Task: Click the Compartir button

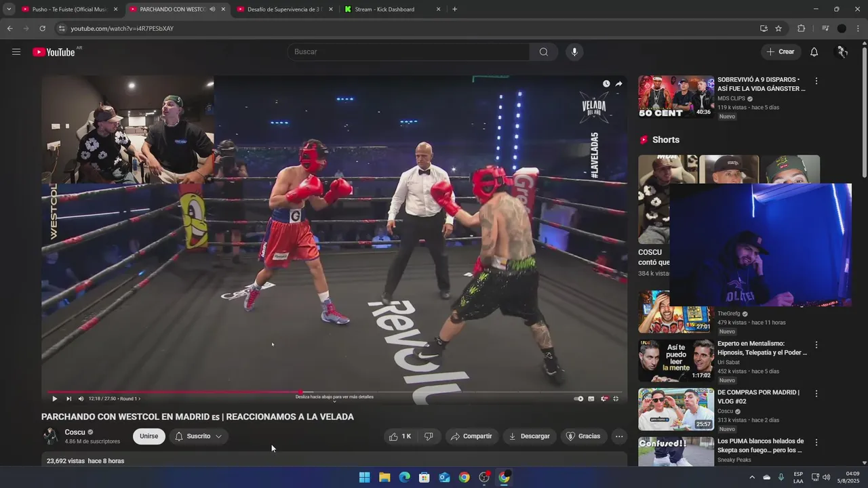Action: click(x=471, y=436)
